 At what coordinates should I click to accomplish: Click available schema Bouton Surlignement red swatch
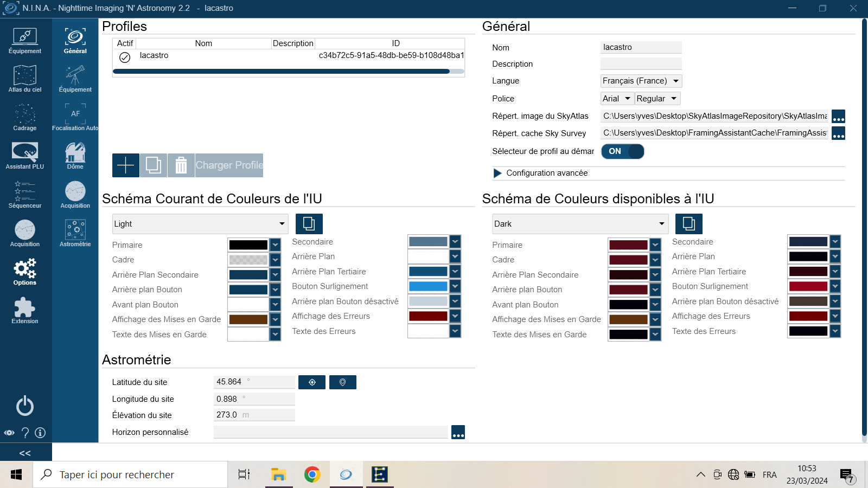(x=808, y=286)
